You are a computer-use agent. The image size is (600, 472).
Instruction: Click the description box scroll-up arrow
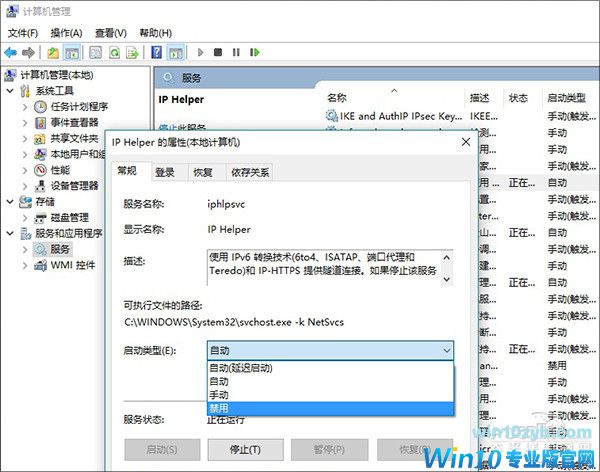point(447,257)
